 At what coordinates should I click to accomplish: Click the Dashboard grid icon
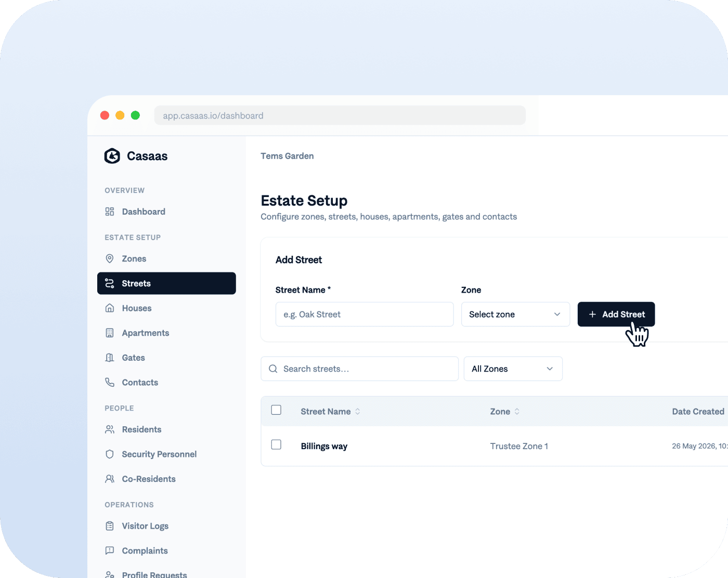(110, 212)
